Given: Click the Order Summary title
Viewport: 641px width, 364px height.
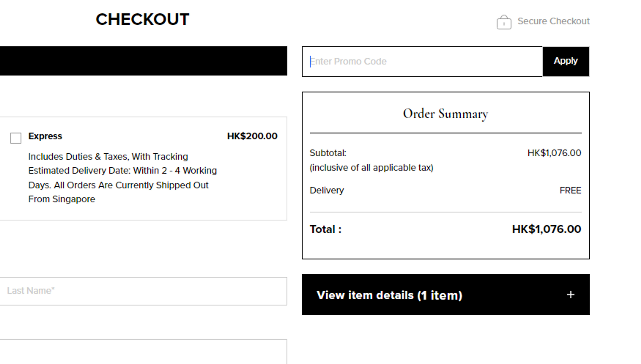Looking at the screenshot, I should click(x=446, y=114).
